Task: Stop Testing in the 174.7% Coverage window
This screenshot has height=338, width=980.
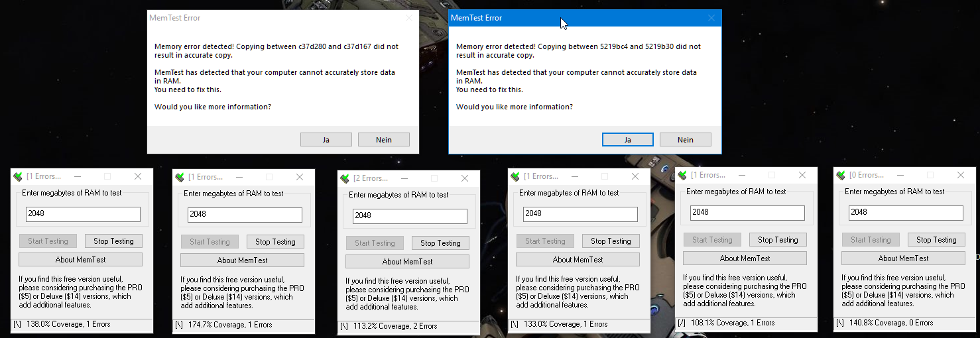Action: [x=275, y=242]
